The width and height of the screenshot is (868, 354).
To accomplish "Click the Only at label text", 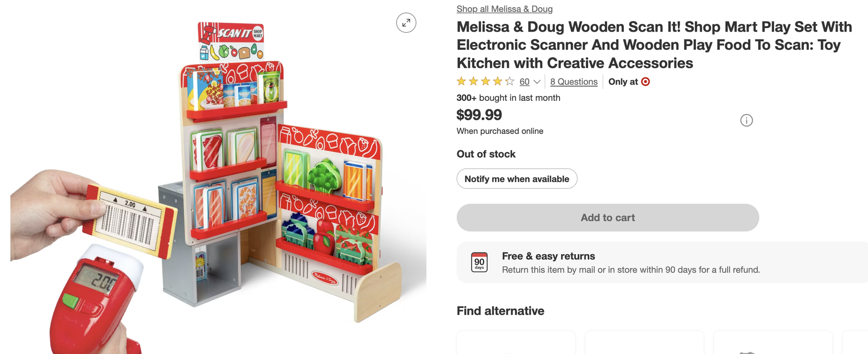I will coord(623,82).
